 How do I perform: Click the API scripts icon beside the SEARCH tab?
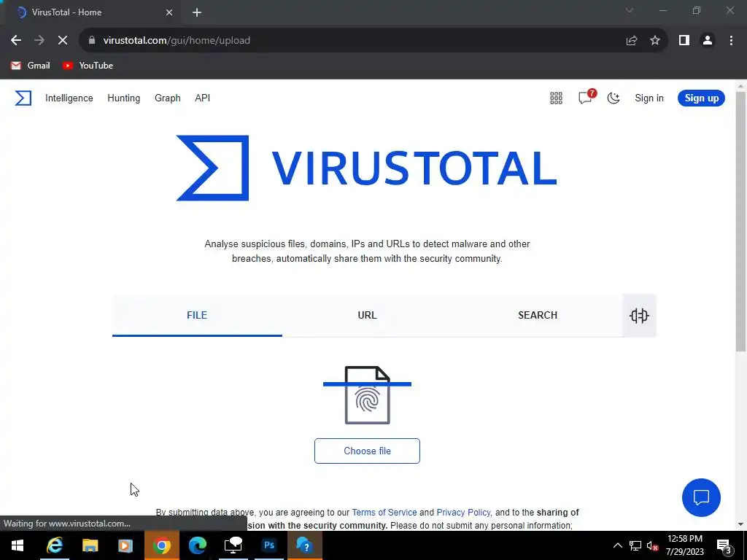pos(639,315)
